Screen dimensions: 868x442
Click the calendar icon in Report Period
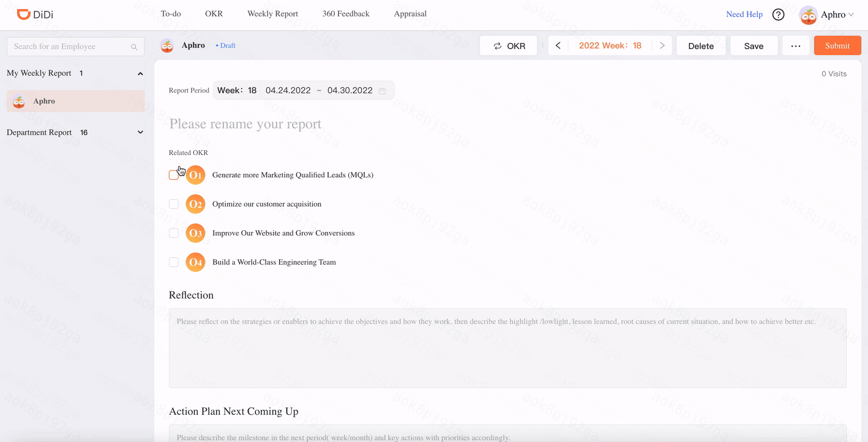383,91
